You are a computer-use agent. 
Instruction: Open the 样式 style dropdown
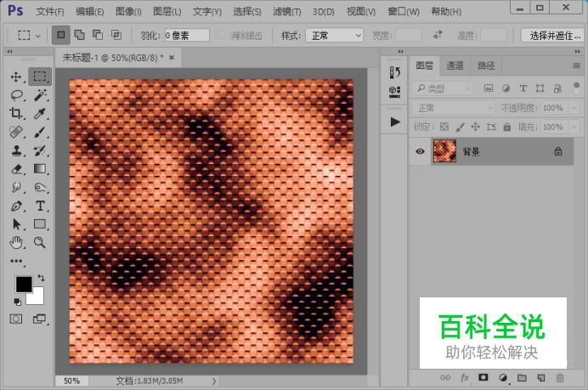334,36
